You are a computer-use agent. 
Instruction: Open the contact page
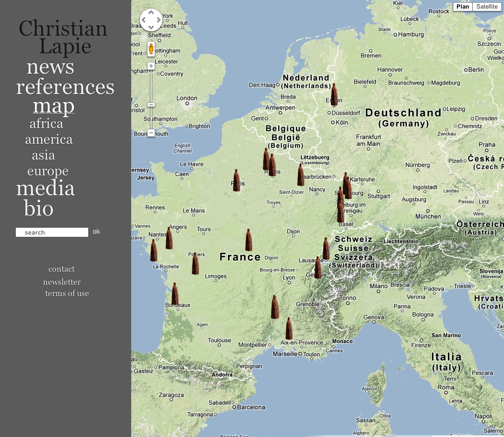[x=62, y=269]
